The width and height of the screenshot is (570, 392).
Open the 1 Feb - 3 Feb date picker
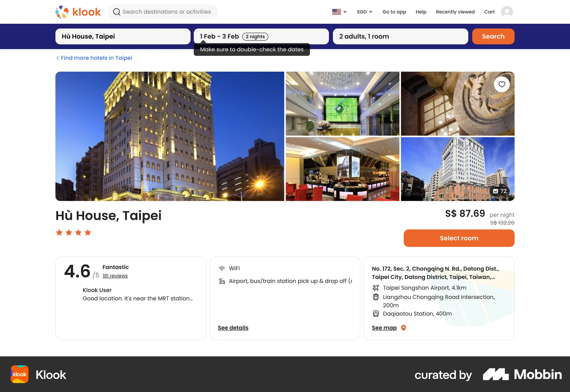pos(261,37)
